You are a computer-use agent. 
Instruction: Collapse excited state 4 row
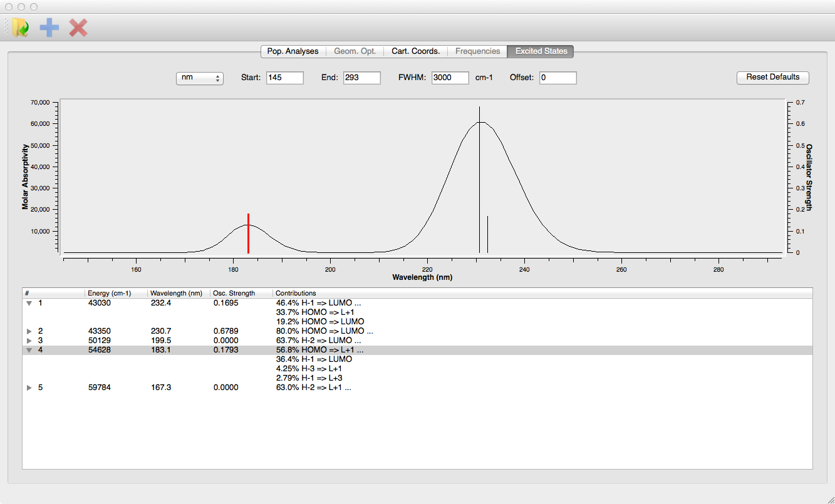pos(29,351)
